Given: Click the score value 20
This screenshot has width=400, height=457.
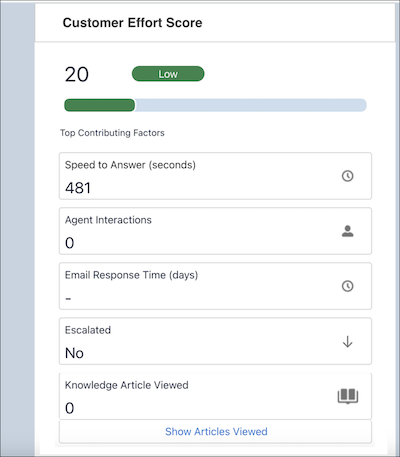Looking at the screenshot, I should tap(77, 74).
